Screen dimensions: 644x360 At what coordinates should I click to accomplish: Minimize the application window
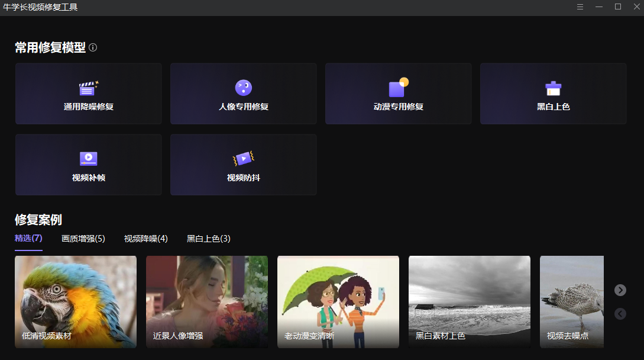598,7
